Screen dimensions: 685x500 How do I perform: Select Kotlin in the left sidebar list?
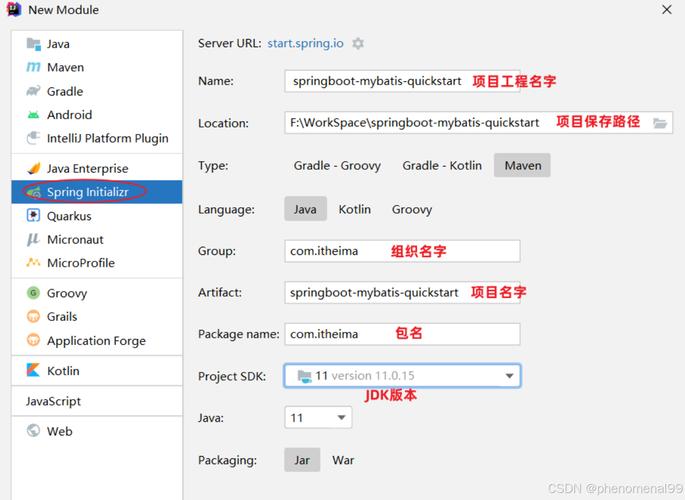97,371
